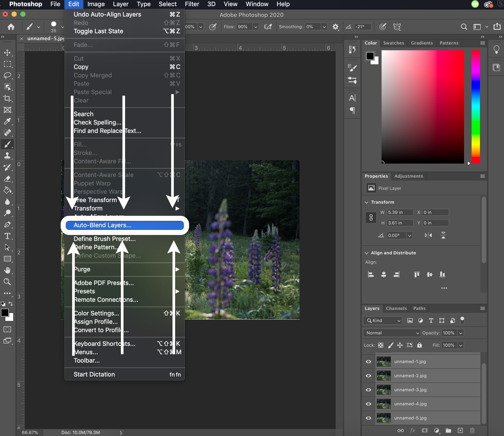Click the Share icon

click(x=497, y=26)
